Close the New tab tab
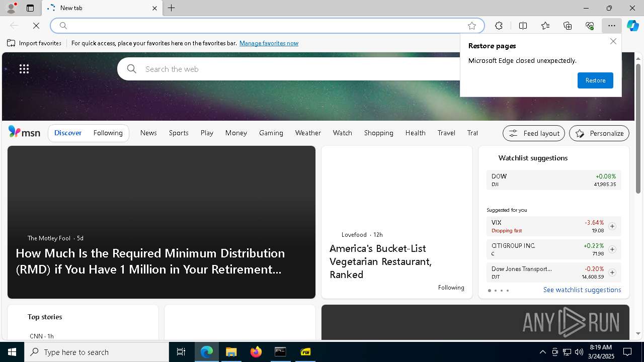The height and width of the screenshot is (362, 644). pos(154,8)
